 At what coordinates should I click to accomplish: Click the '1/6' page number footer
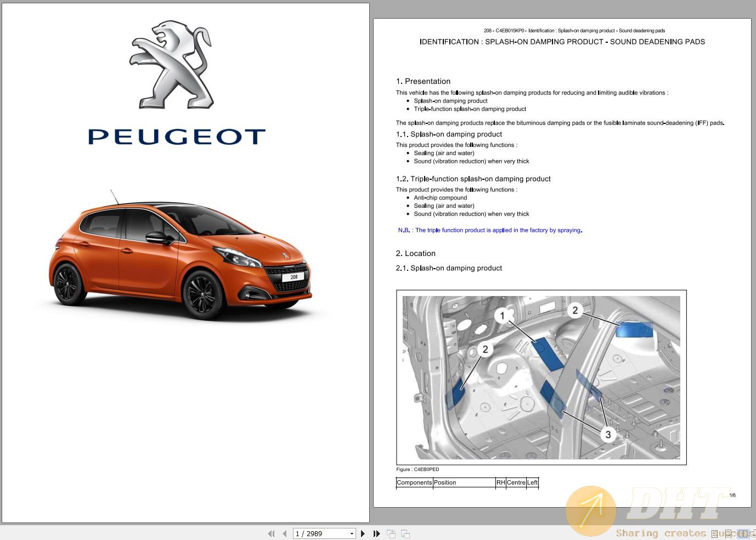pyautogui.click(x=732, y=496)
